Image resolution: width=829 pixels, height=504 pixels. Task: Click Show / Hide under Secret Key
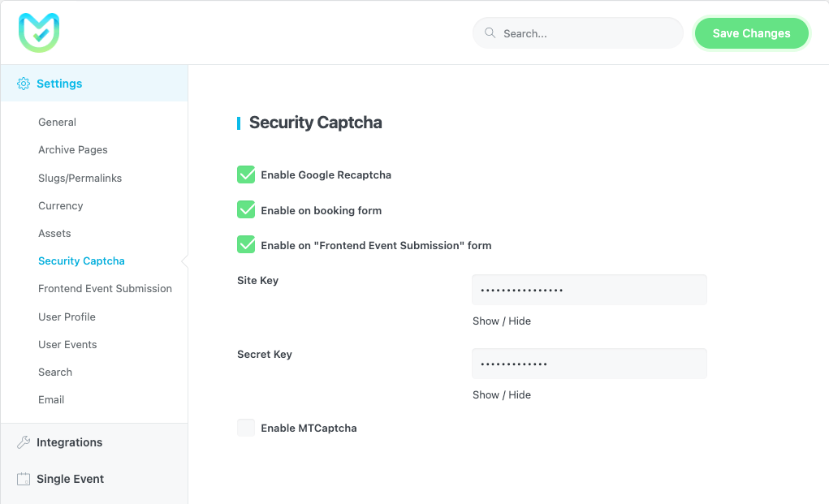(x=502, y=394)
